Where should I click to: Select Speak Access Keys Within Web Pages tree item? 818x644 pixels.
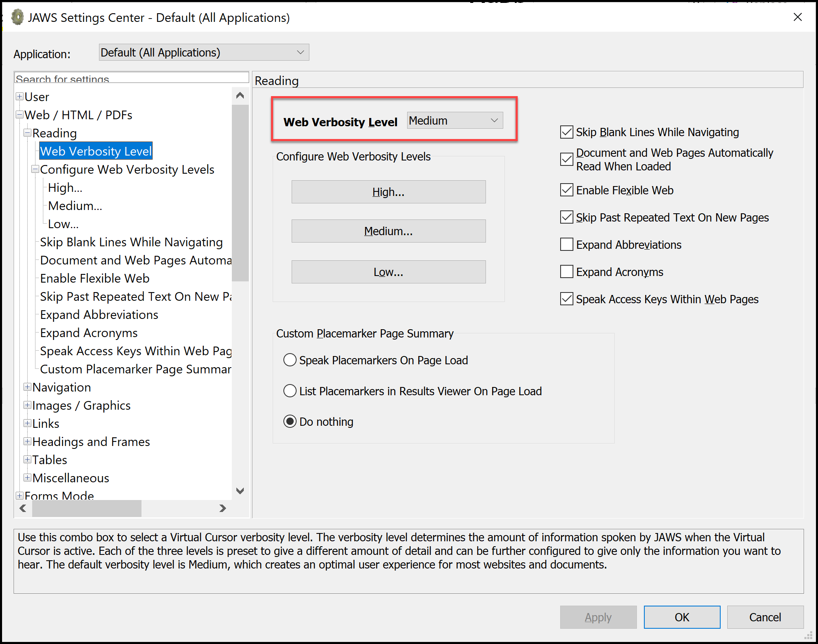click(x=135, y=351)
